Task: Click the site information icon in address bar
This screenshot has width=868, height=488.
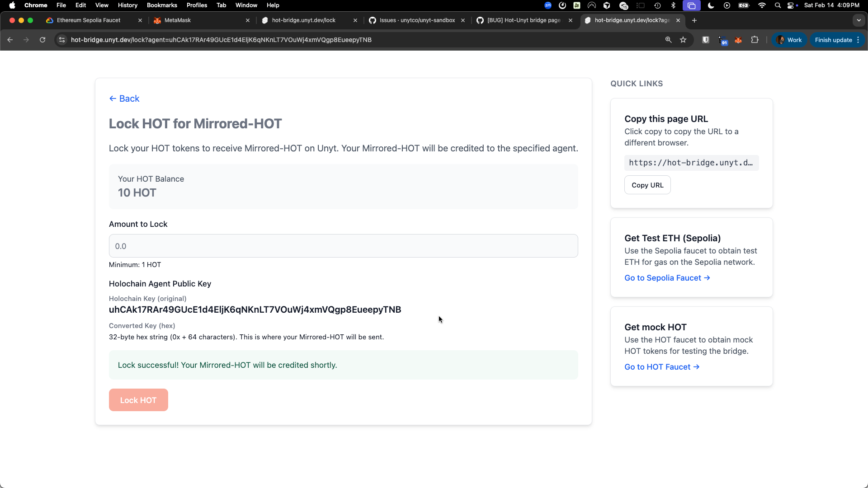Action: (62, 40)
